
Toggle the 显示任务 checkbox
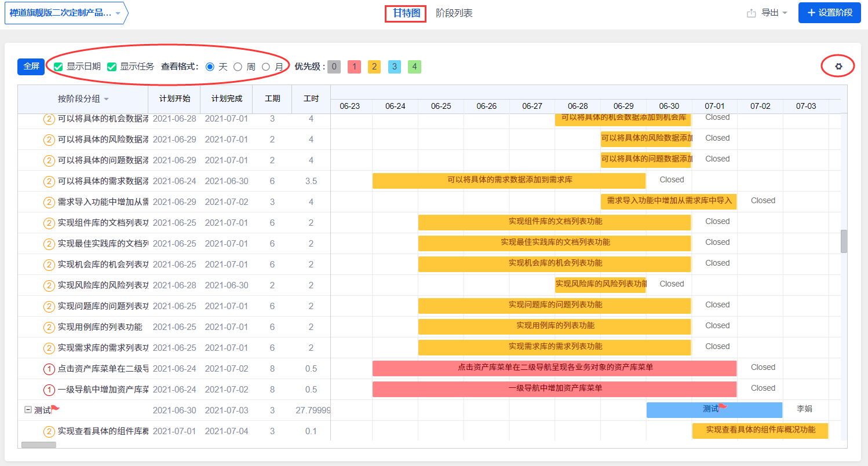coord(112,67)
